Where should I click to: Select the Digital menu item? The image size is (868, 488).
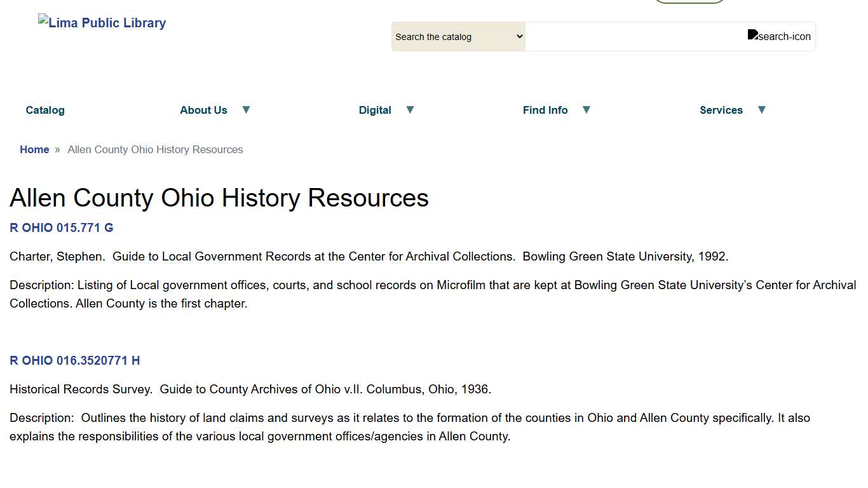click(x=375, y=109)
